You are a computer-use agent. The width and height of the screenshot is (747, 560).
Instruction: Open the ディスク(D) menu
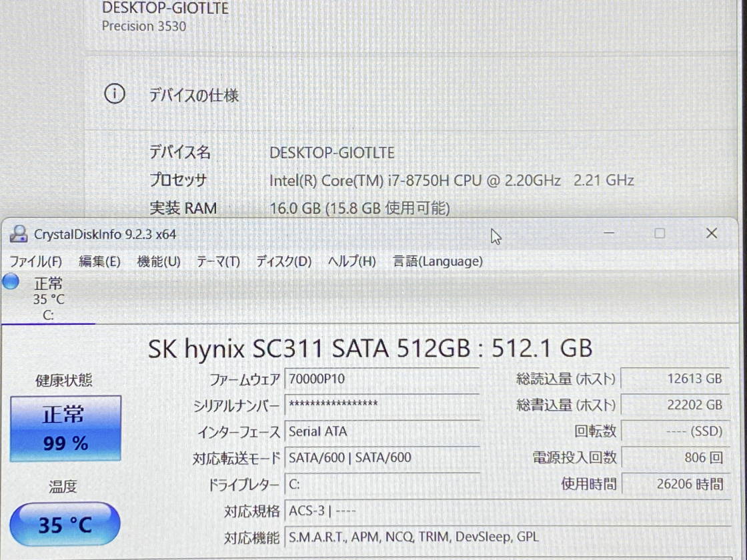284,261
